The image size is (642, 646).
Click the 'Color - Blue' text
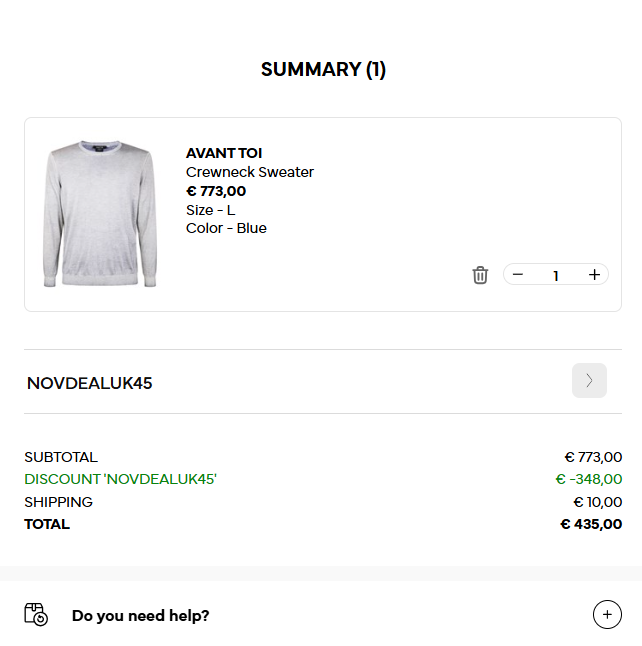pyautogui.click(x=226, y=228)
